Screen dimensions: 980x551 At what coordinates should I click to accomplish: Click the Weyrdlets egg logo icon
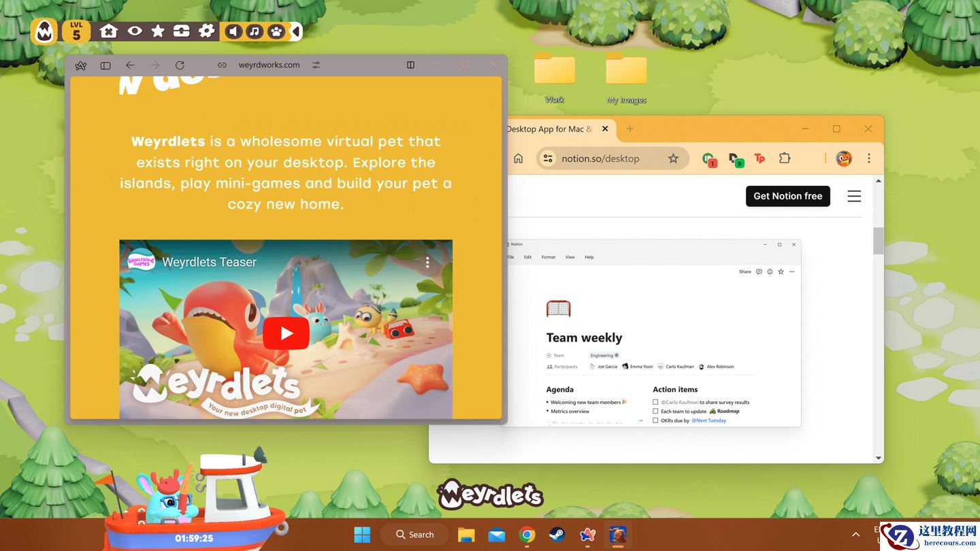[x=44, y=31]
